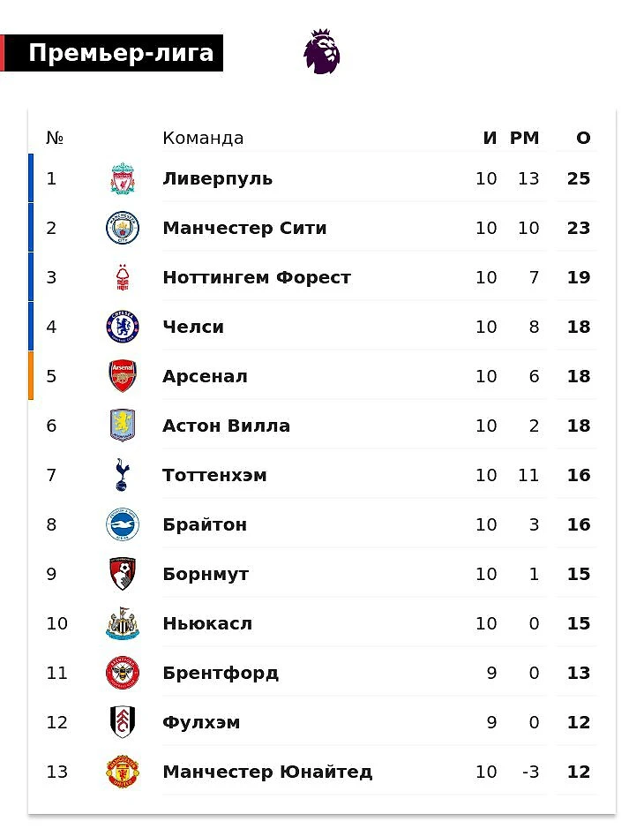
Task: Click the Premier League lion logo
Action: coord(322,52)
